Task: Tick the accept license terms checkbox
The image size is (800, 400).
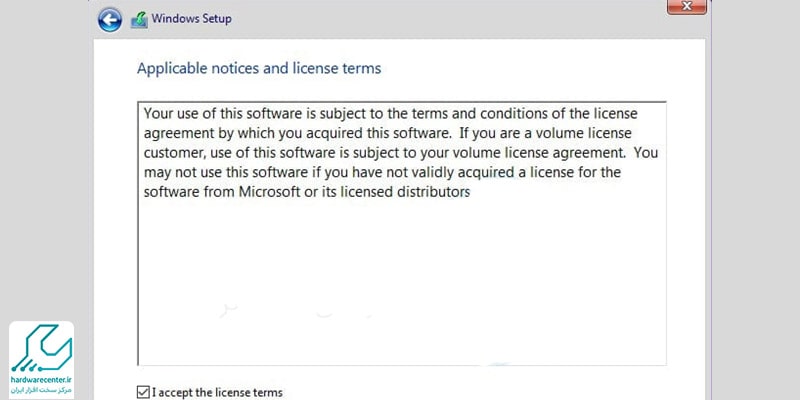Action: click(143, 392)
